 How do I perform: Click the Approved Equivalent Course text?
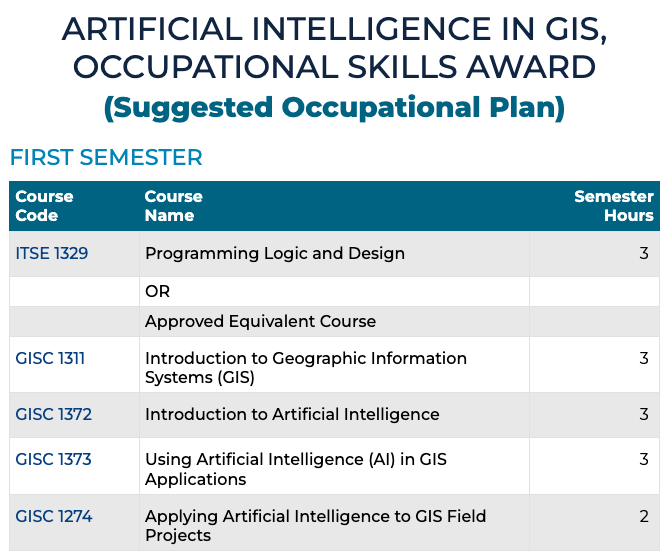(x=260, y=322)
